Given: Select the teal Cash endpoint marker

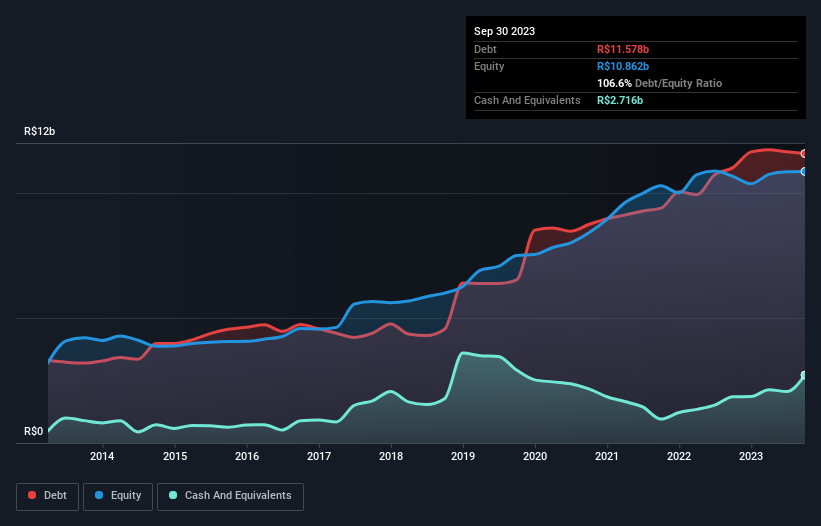Looking at the screenshot, I should [x=804, y=375].
